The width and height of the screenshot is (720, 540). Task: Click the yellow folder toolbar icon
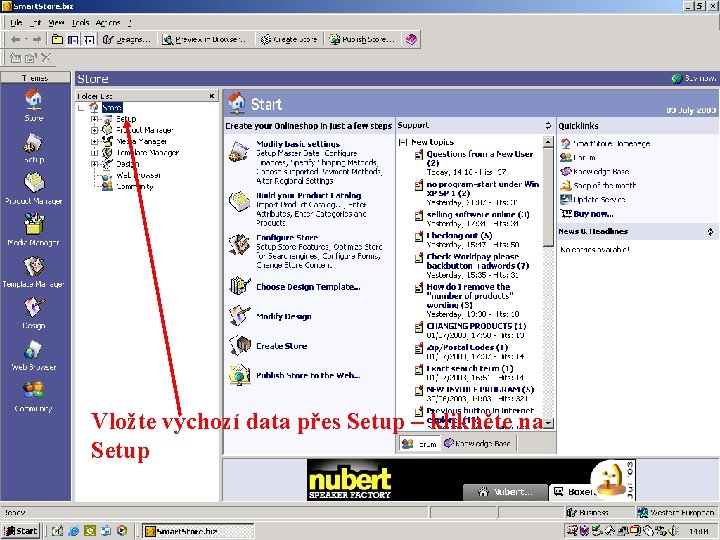(x=57, y=39)
